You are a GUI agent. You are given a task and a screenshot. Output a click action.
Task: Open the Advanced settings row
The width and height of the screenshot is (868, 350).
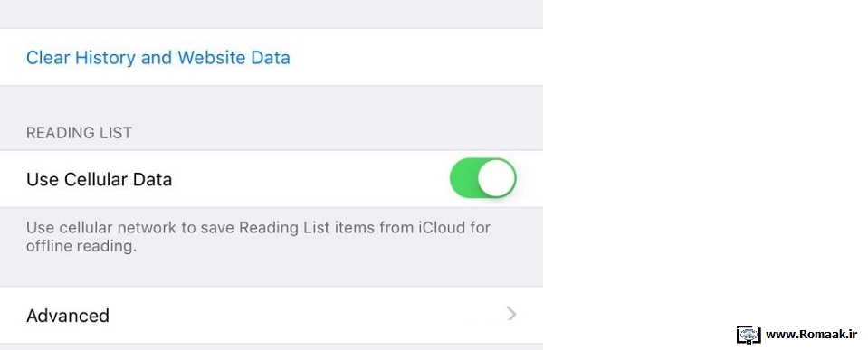click(272, 315)
